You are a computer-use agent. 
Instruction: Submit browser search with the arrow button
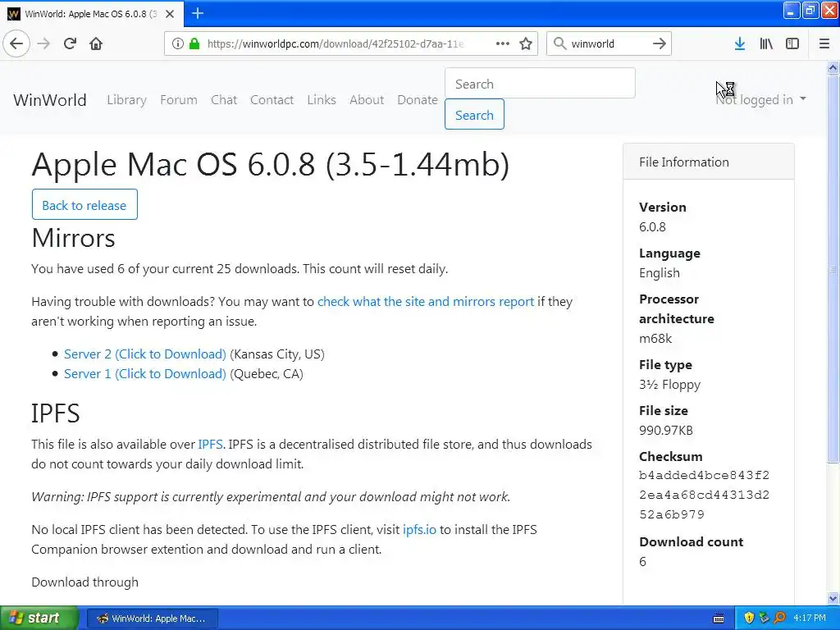660,43
